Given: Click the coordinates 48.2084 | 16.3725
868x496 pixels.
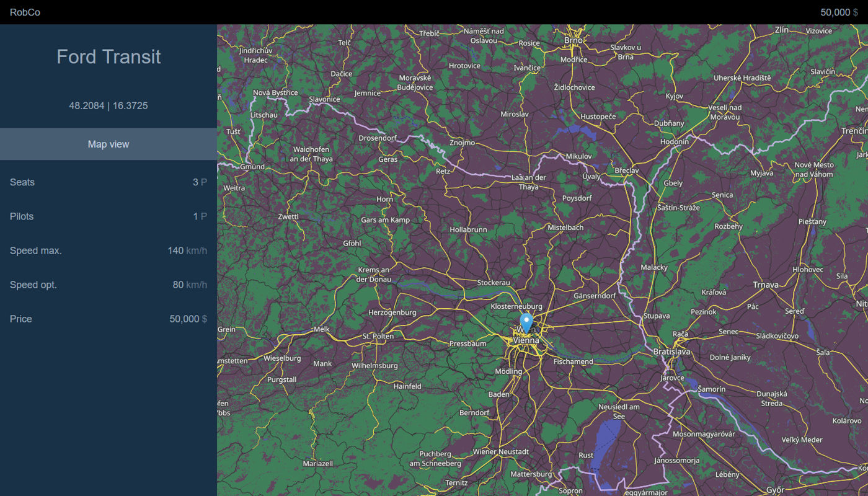Looking at the screenshot, I should tap(108, 106).
